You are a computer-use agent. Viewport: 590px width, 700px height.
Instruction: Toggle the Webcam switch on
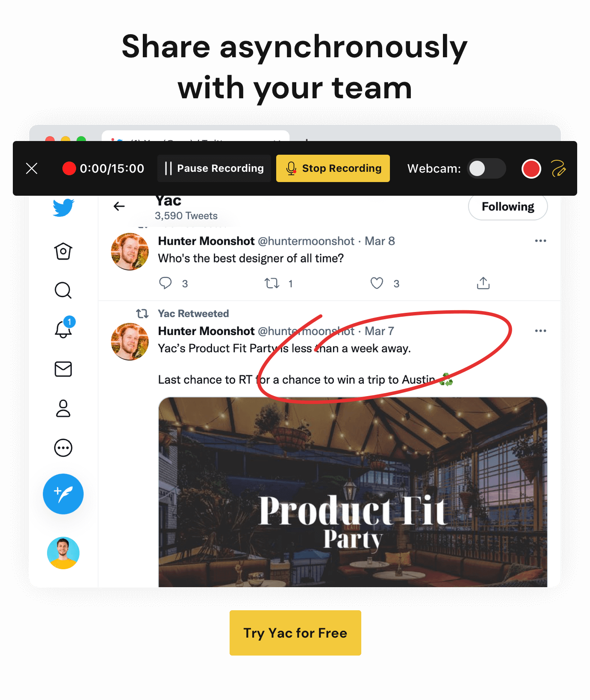tap(486, 168)
